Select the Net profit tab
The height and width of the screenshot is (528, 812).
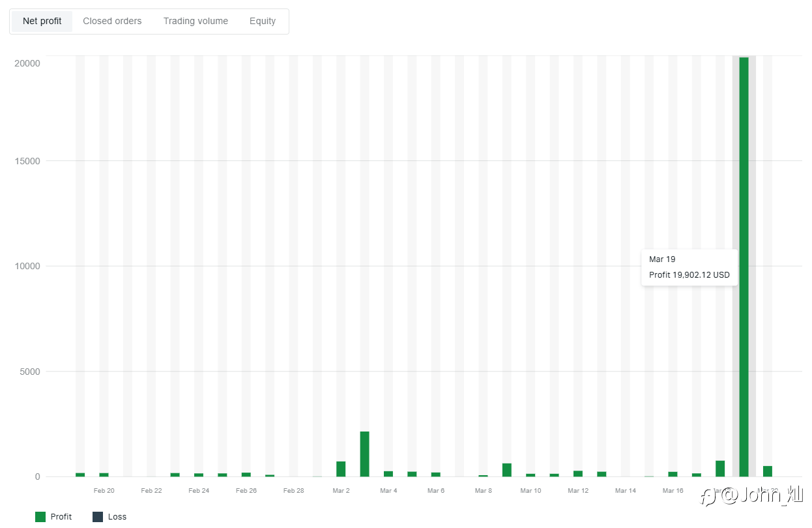[x=42, y=21]
